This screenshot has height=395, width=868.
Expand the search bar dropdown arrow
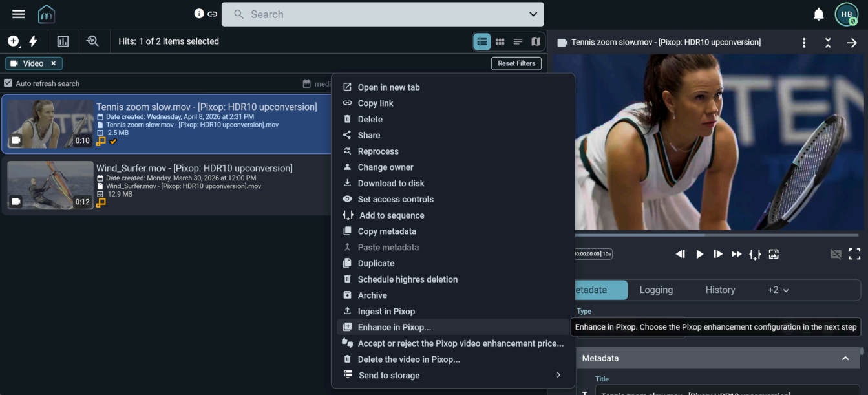coord(533,14)
